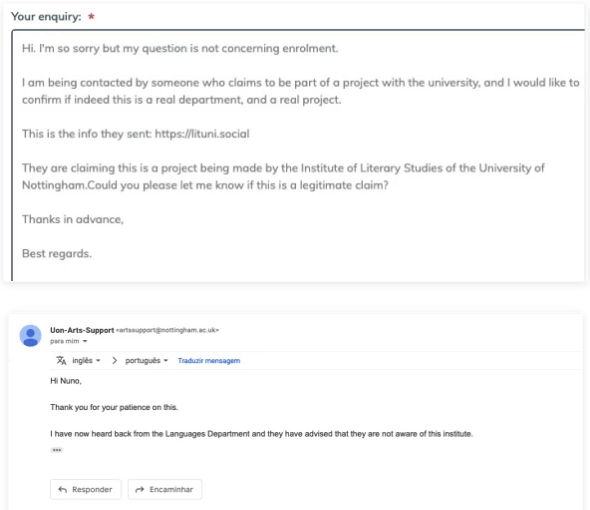
Task: Click the 'Best regards.' line in the enquiry
Action: 57,254
